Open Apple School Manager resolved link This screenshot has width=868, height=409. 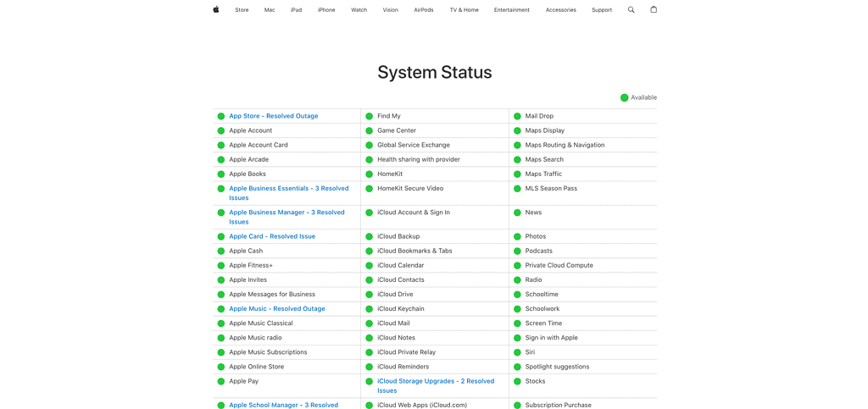[x=283, y=405]
